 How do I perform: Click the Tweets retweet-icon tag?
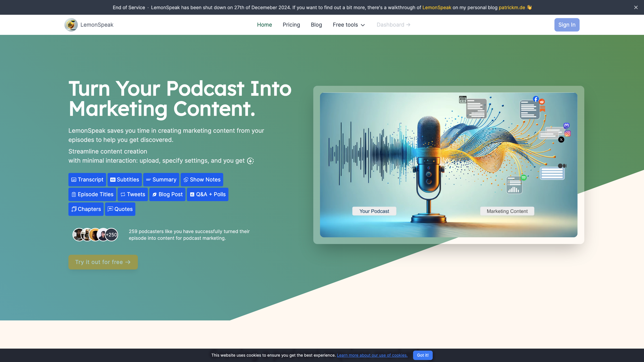tap(133, 194)
